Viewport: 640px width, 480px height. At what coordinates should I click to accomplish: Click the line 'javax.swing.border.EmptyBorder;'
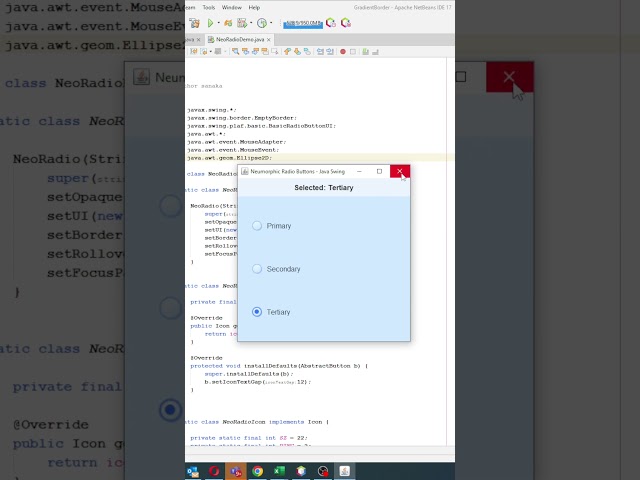(242, 118)
